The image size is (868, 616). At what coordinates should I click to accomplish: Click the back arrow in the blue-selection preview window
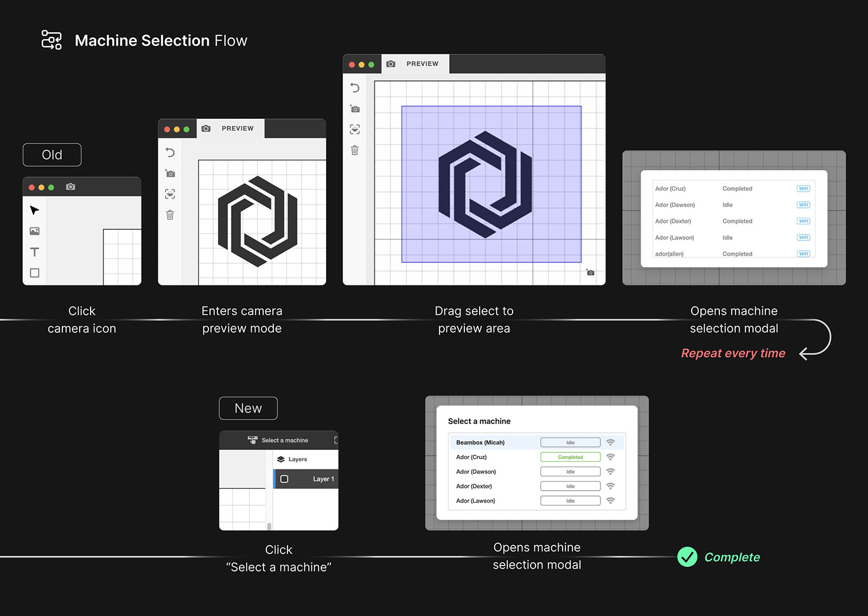[x=355, y=88]
